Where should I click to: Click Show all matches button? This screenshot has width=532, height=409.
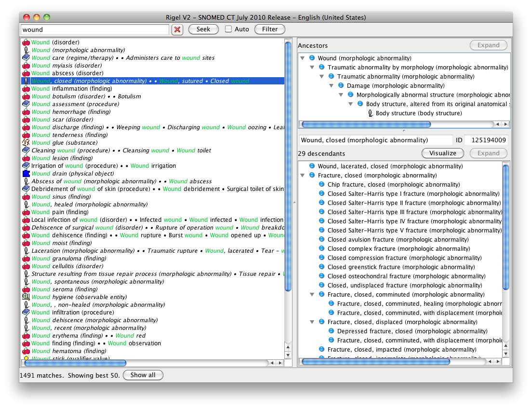click(143, 375)
